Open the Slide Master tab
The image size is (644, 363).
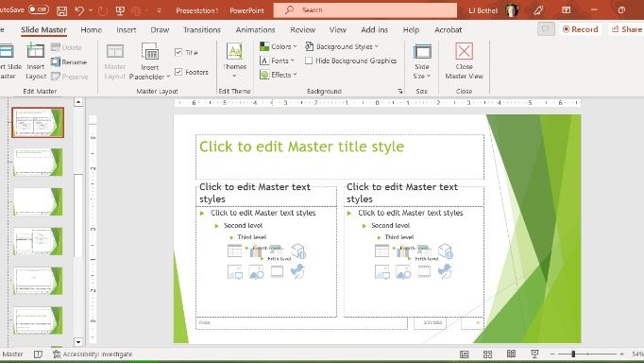point(43,29)
